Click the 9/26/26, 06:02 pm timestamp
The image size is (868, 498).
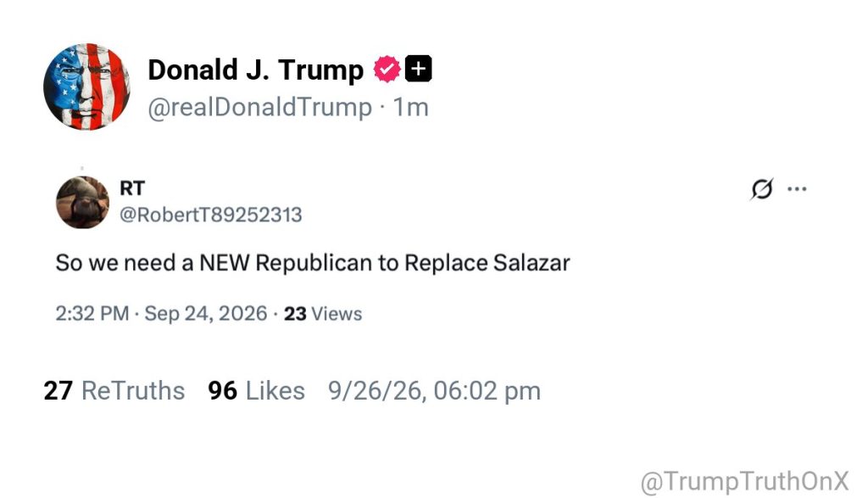pos(434,390)
